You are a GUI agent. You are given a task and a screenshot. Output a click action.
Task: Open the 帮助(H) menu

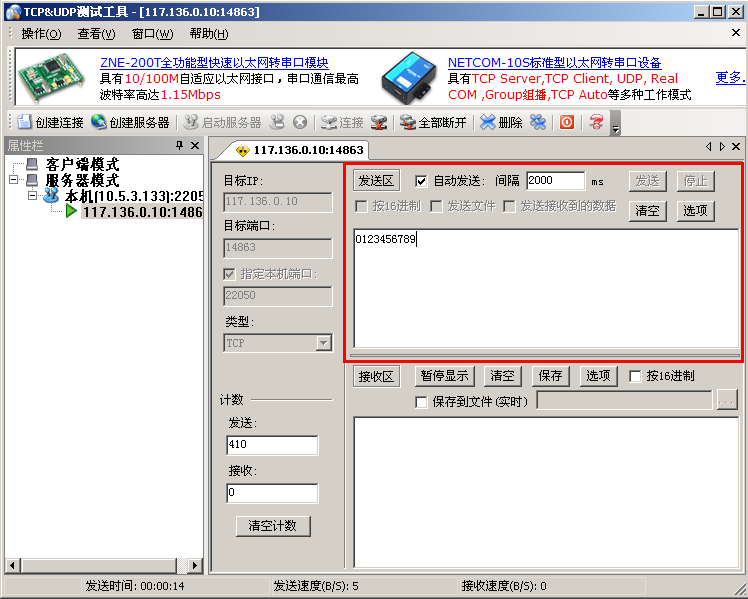(209, 34)
